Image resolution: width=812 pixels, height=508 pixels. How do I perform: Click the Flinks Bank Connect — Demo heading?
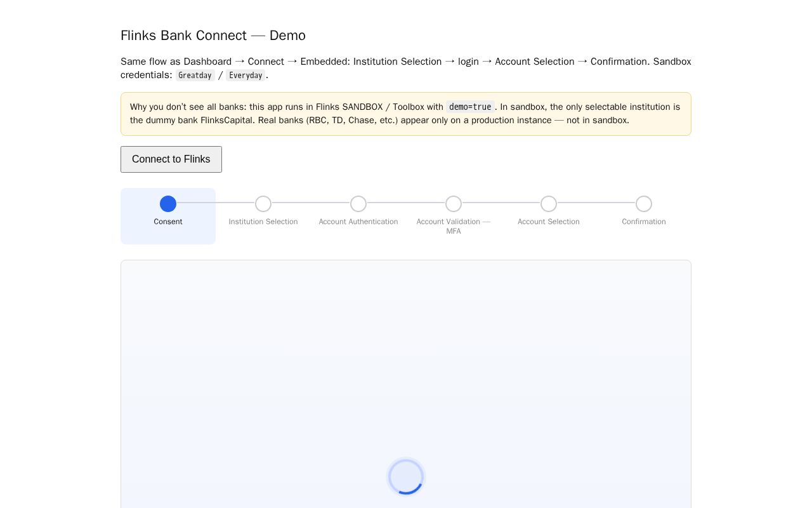(213, 36)
